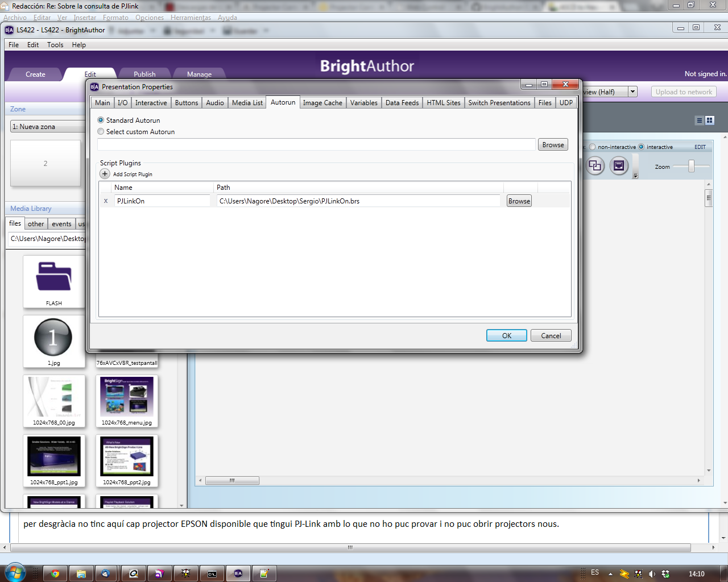Open the Help menu in BrightAuthor
This screenshot has height=582, width=728.
click(x=79, y=45)
